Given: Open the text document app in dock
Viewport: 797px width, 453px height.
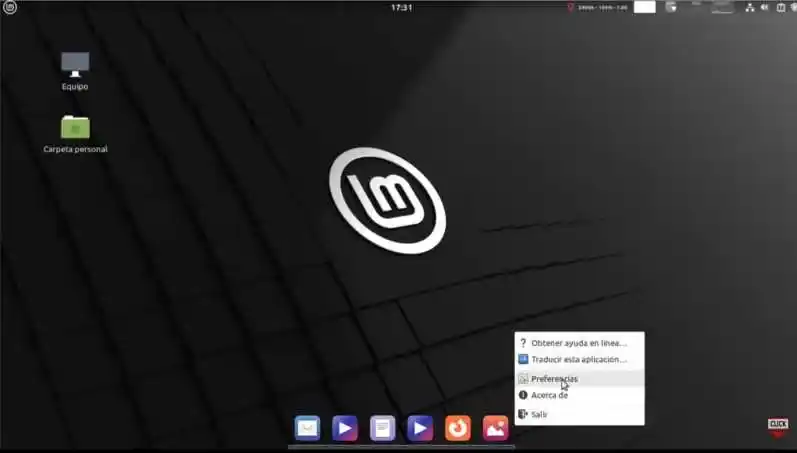Looking at the screenshot, I should [x=382, y=428].
